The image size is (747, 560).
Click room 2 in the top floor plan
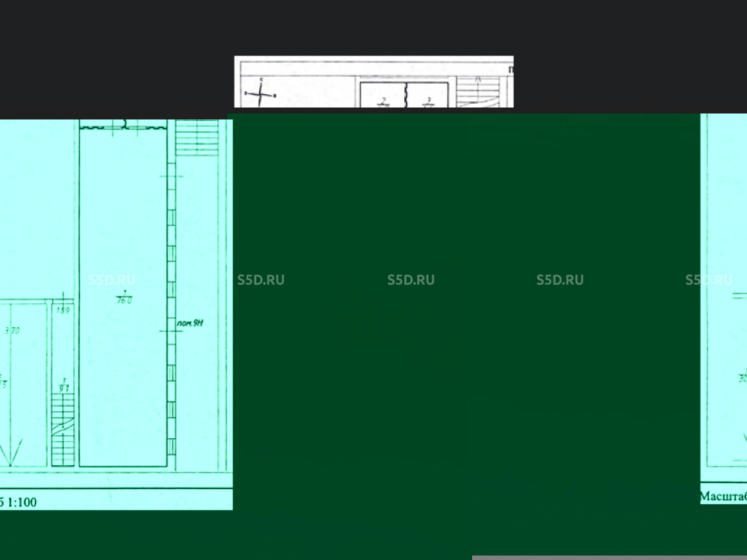[383, 101]
